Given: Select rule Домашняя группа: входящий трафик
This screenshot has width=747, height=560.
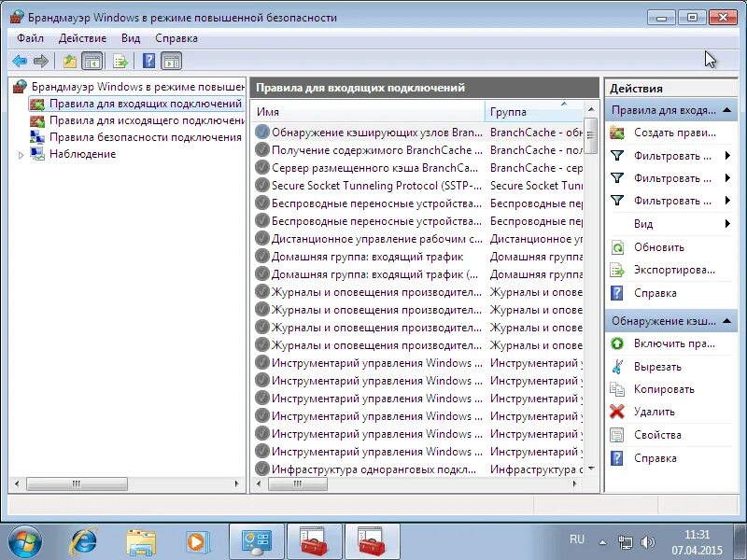Looking at the screenshot, I should pos(367,257).
